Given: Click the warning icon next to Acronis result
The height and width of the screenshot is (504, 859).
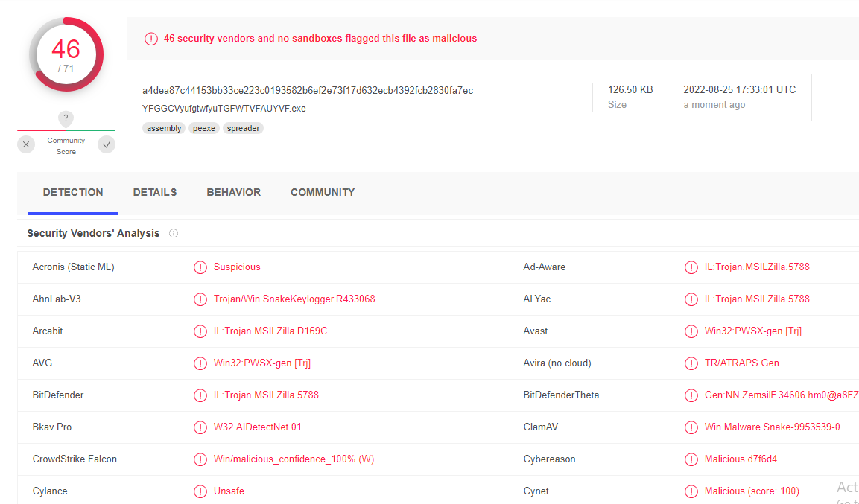Looking at the screenshot, I should [200, 267].
